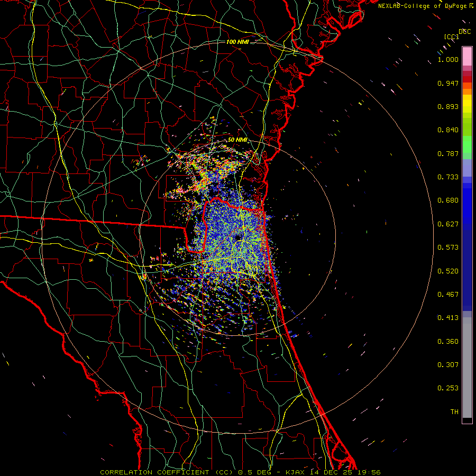Click the 0.413 scale value

click(x=448, y=318)
